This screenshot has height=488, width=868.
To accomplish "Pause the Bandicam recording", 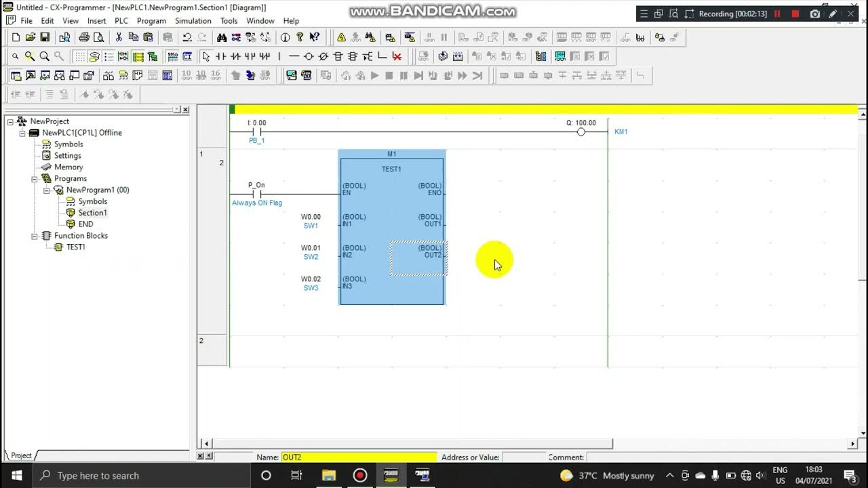I will tap(777, 14).
